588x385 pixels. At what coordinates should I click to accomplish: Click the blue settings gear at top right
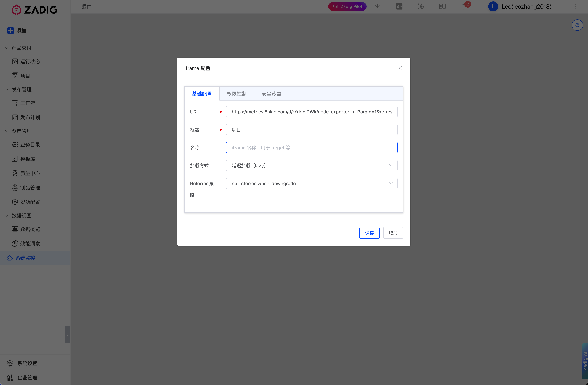pyautogui.click(x=577, y=25)
